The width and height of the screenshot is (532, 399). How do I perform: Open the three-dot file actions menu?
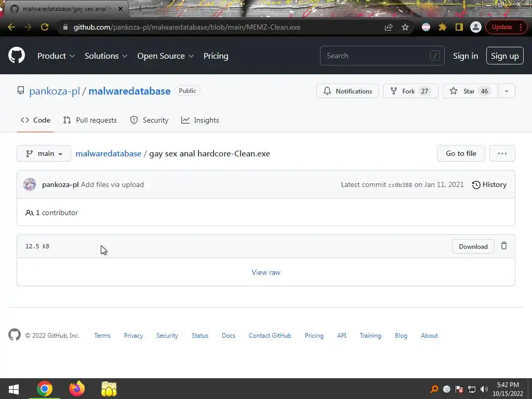pos(502,153)
